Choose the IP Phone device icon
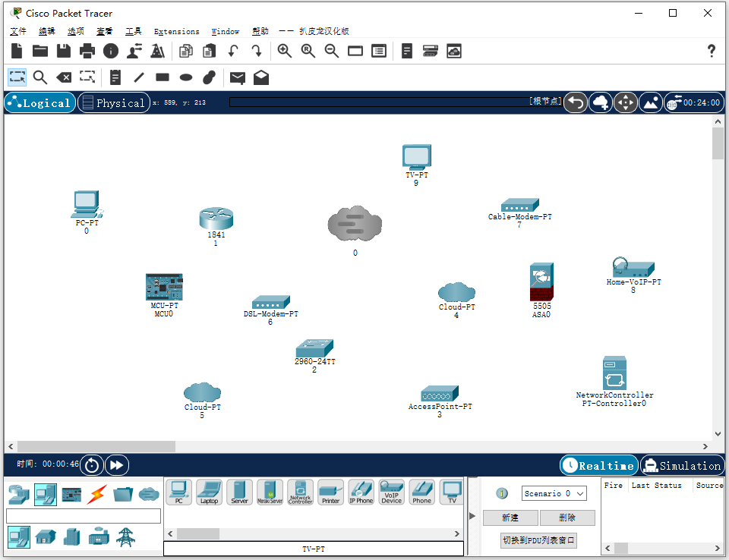The image size is (729, 560). pos(361,492)
